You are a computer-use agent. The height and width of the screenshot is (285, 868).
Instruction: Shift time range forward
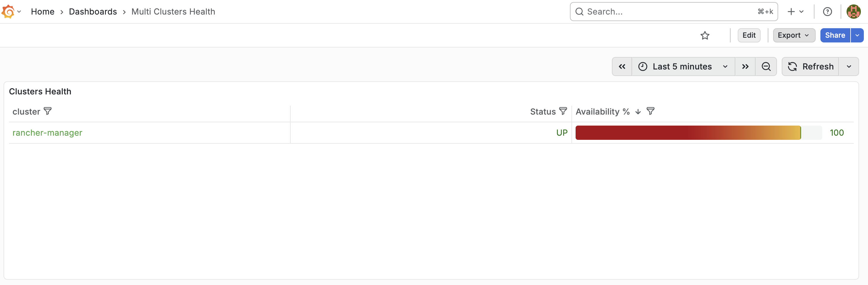pos(745,66)
